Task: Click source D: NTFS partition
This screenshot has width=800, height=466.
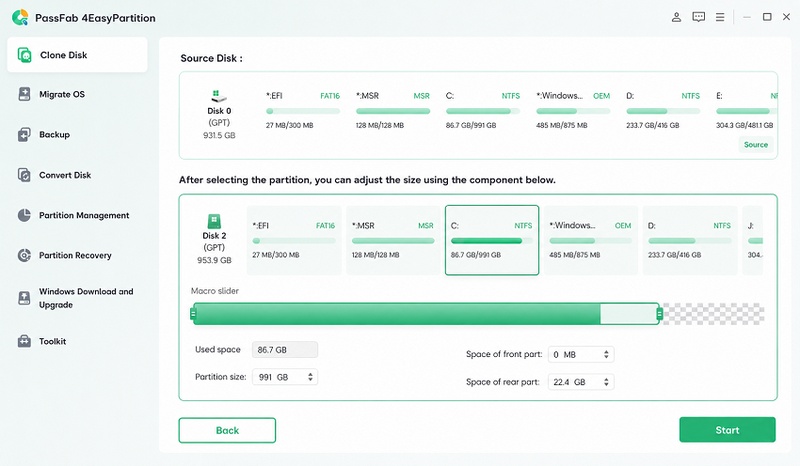Action: (x=663, y=110)
